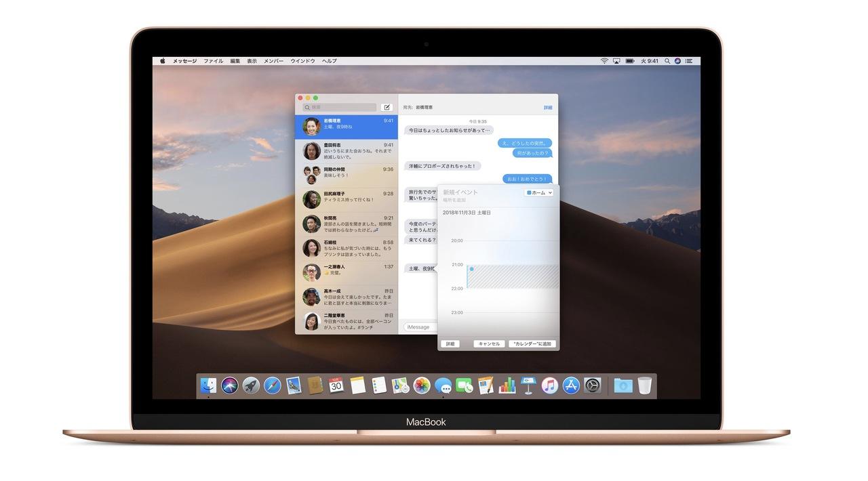Select the 豊田将志 conversation
868x481 pixels.
tap(346, 149)
